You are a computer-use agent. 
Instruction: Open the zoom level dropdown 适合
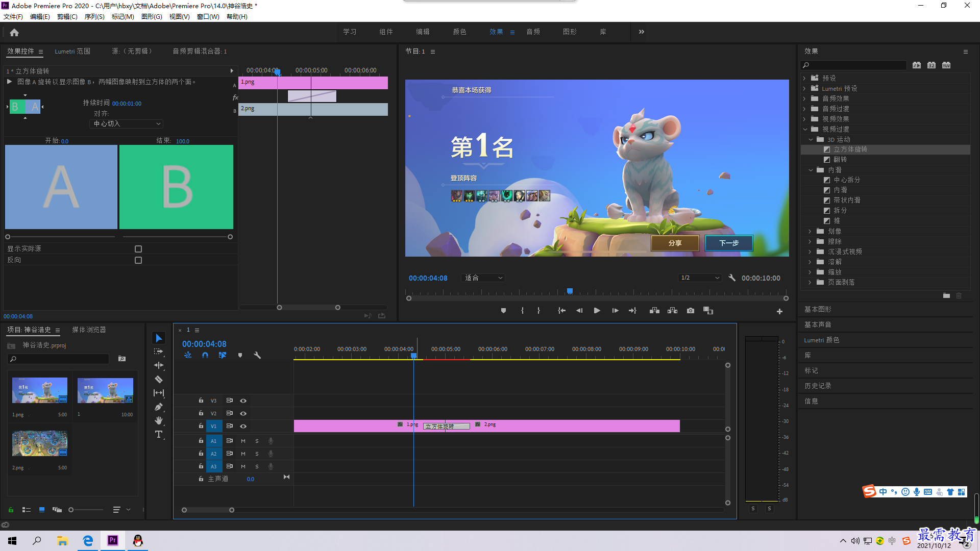point(483,278)
